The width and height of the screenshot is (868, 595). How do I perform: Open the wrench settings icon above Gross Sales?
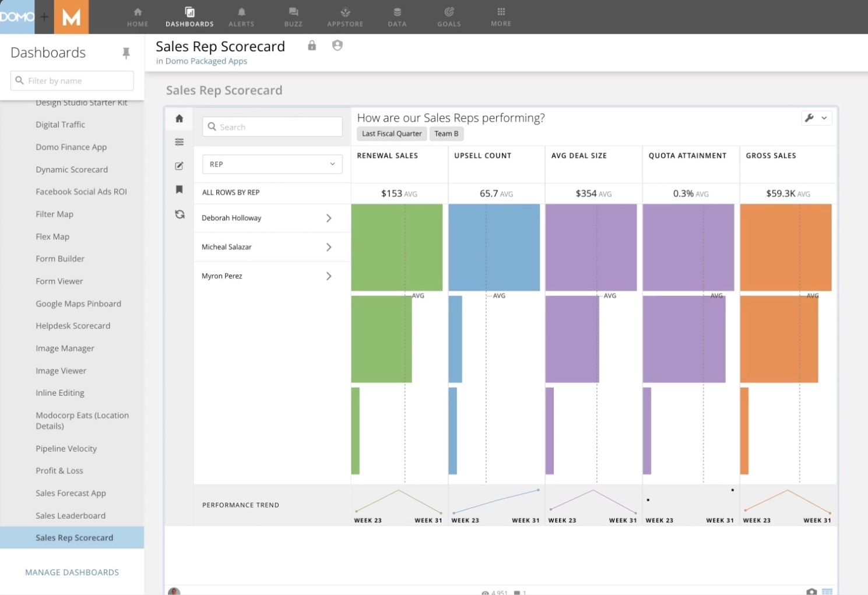(x=809, y=118)
